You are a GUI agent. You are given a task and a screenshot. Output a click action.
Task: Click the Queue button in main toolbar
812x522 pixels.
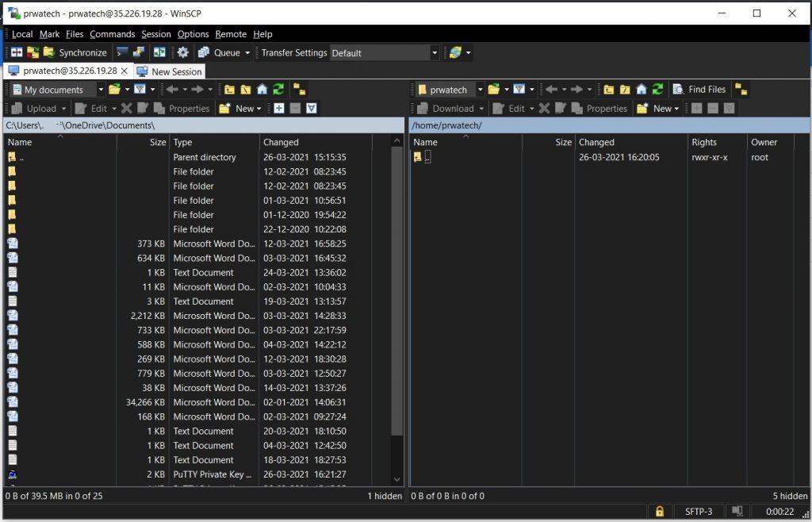220,52
